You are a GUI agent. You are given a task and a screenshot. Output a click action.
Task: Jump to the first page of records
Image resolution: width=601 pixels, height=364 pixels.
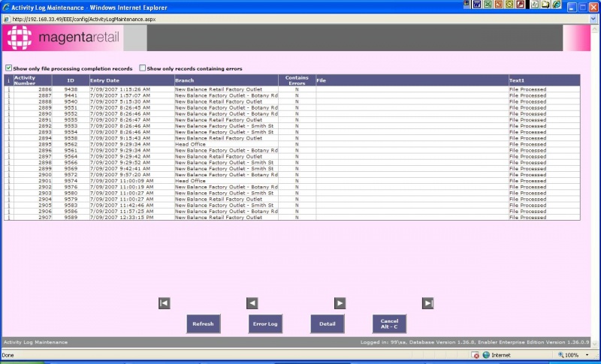coord(164,303)
